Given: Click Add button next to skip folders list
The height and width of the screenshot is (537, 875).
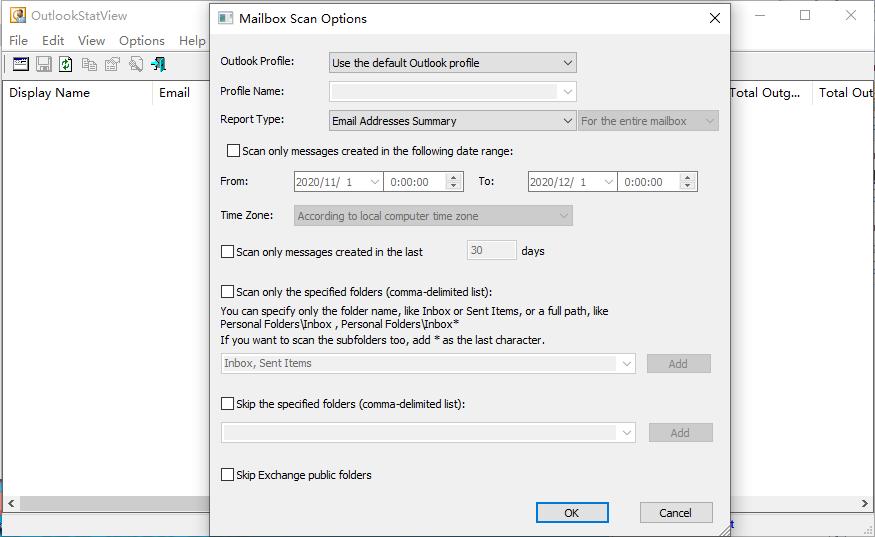Looking at the screenshot, I should click(680, 433).
